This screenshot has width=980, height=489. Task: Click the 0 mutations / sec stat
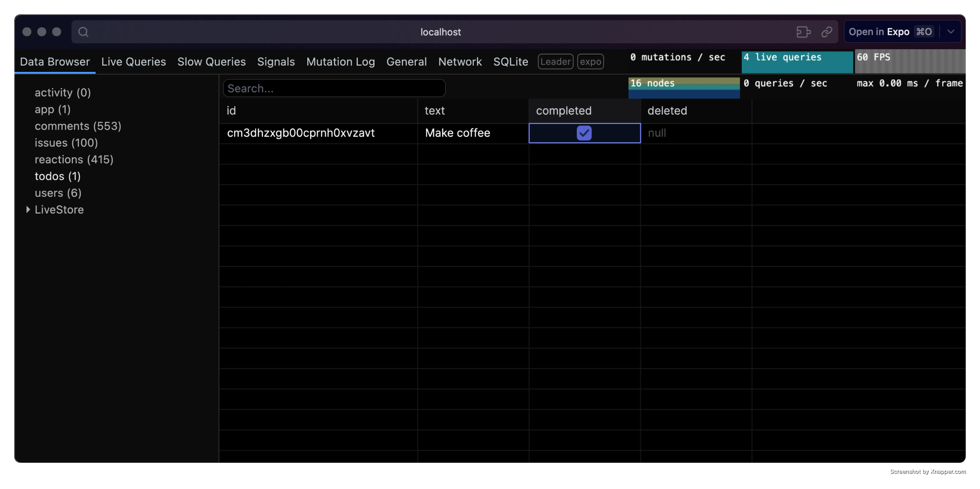coord(677,57)
